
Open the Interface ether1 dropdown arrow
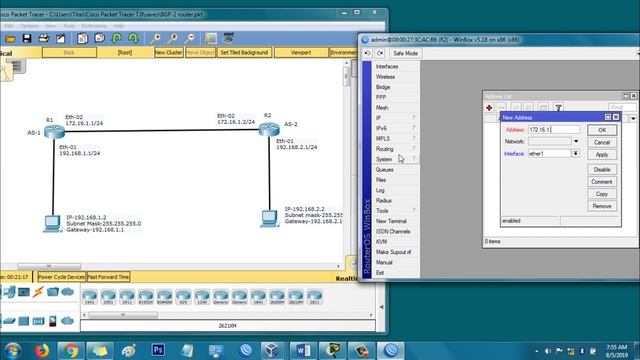click(576, 153)
